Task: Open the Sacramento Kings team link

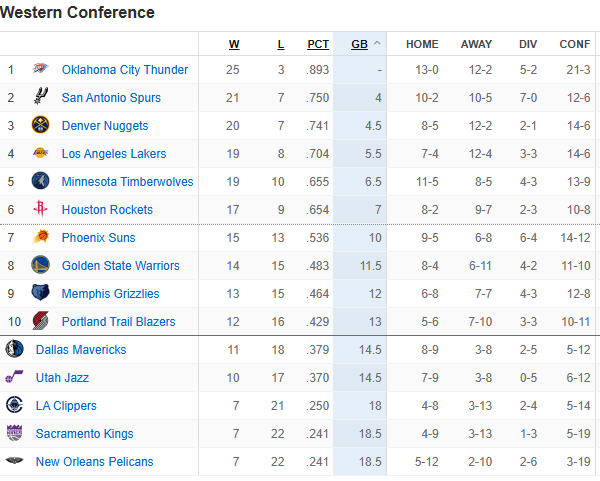Action: pyautogui.click(x=84, y=434)
